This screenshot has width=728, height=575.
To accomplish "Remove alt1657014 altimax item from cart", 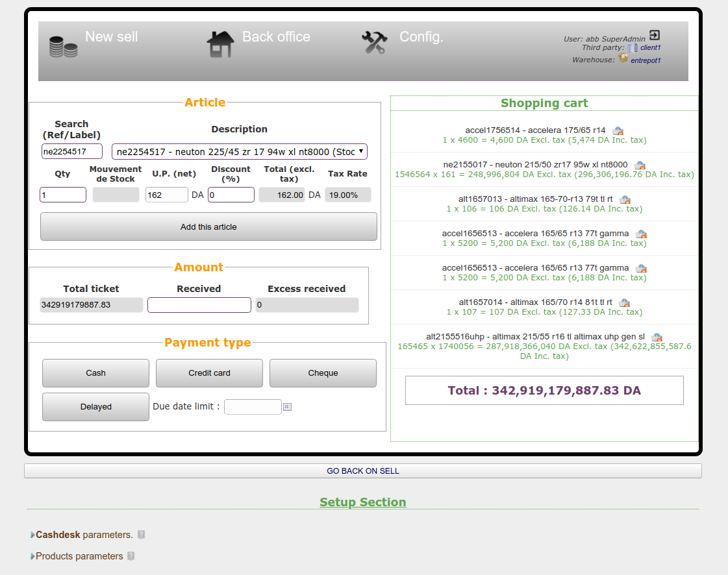I will tap(624, 302).
